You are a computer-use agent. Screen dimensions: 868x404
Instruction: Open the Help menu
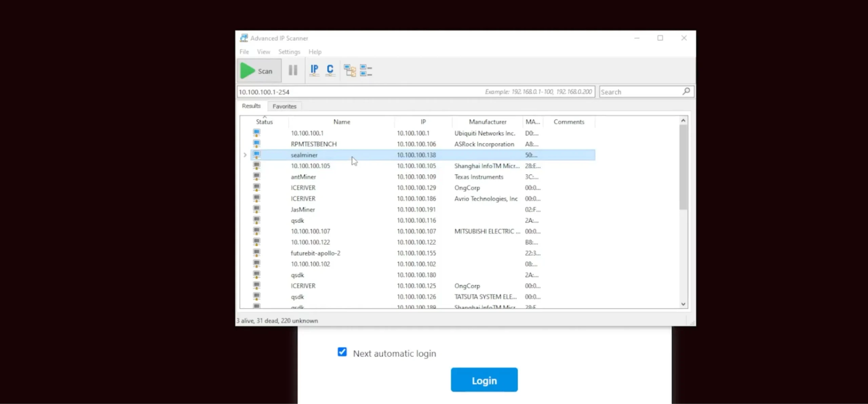tap(315, 52)
